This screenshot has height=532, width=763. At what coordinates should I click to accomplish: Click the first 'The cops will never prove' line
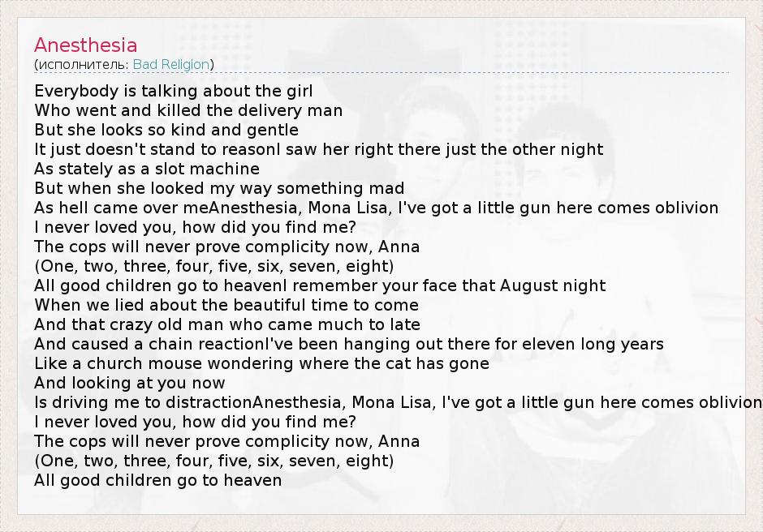click(226, 247)
